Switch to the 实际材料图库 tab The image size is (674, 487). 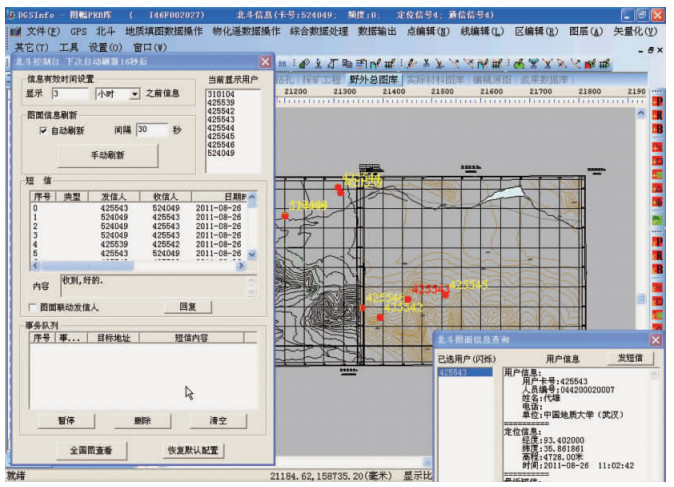click(x=435, y=80)
